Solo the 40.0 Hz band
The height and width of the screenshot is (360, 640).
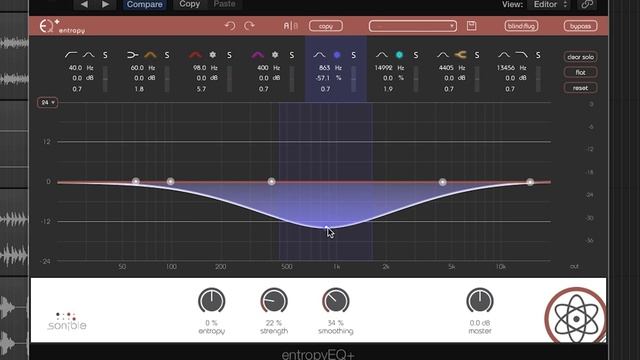click(x=105, y=55)
